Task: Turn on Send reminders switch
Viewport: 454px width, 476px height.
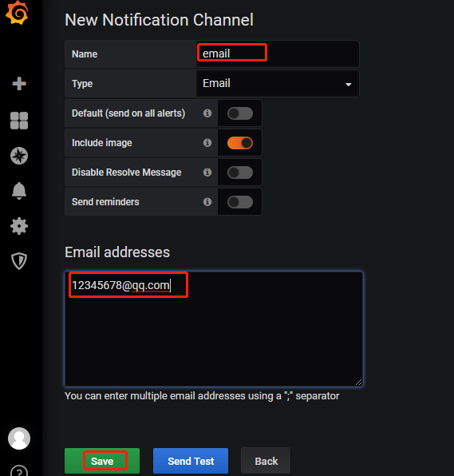Action: [x=240, y=202]
